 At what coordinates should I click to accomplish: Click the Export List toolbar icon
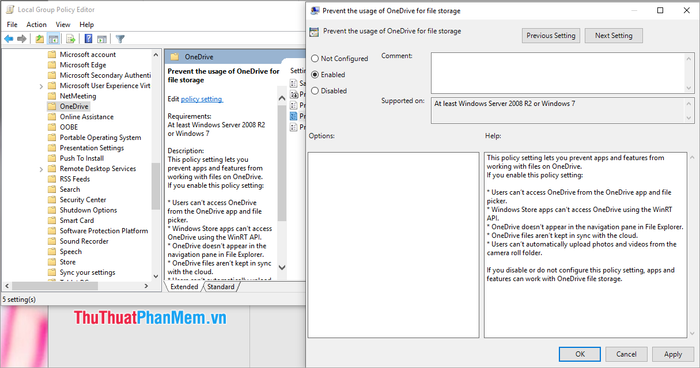point(71,39)
